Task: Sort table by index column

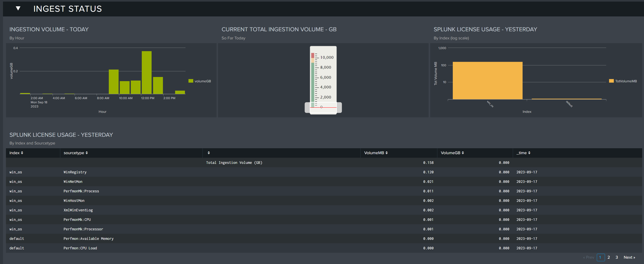Action: pyautogui.click(x=16, y=153)
